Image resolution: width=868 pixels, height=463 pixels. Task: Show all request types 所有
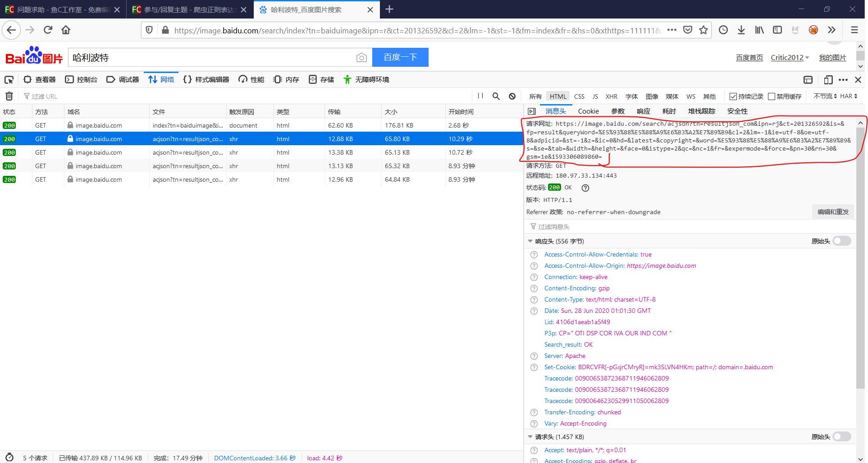click(x=535, y=96)
